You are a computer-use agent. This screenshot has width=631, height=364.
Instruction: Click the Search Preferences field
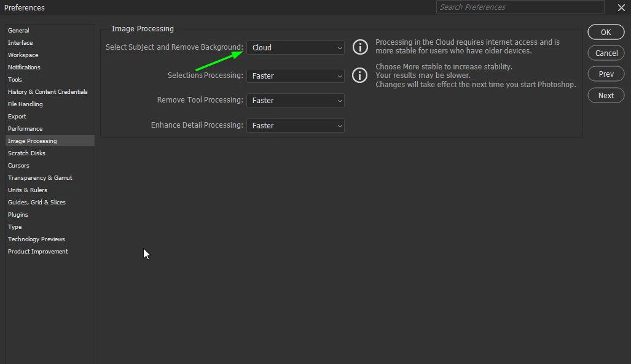520,7
